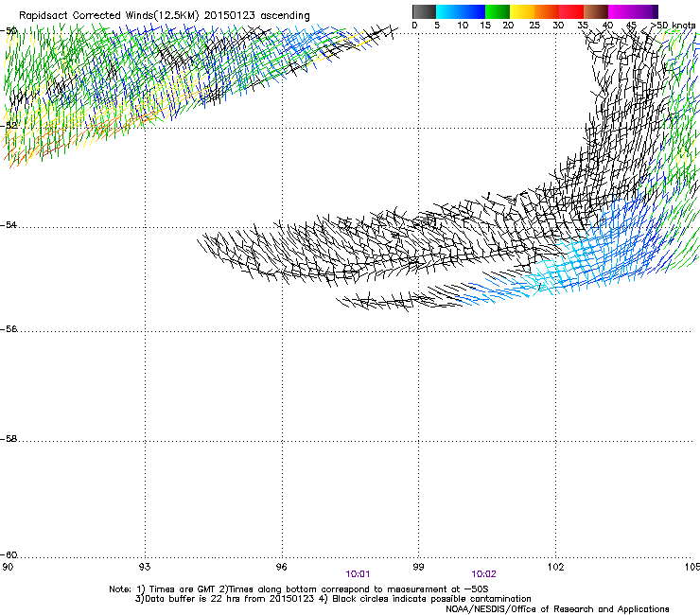Click the '10' label under the color scale

pyautogui.click(x=463, y=25)
